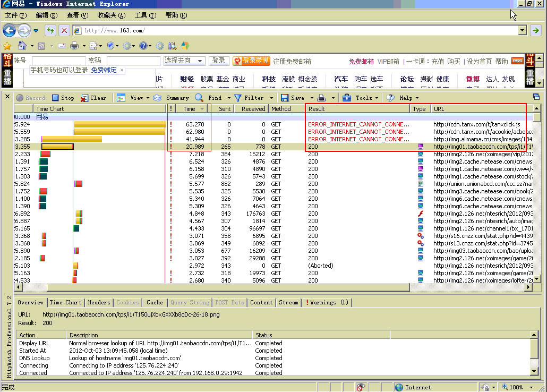Click the IE Forward navigation button

(x=24, y=31)
